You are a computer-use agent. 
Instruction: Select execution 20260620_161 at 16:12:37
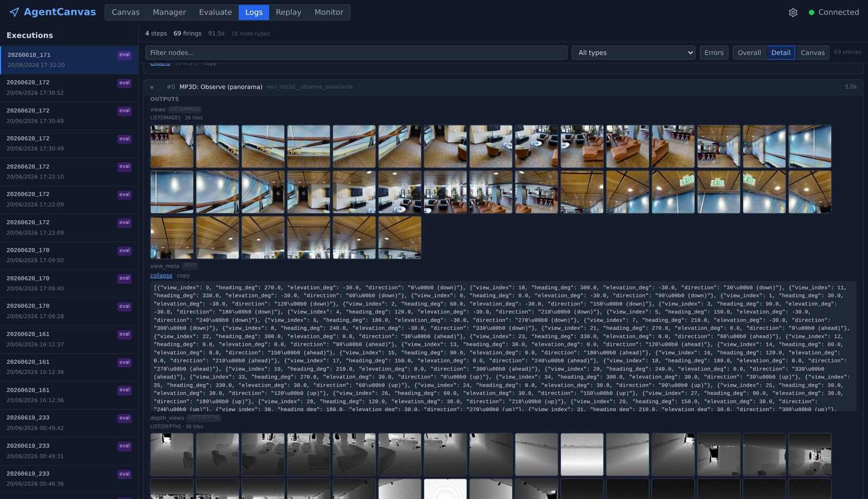point(69,340)
